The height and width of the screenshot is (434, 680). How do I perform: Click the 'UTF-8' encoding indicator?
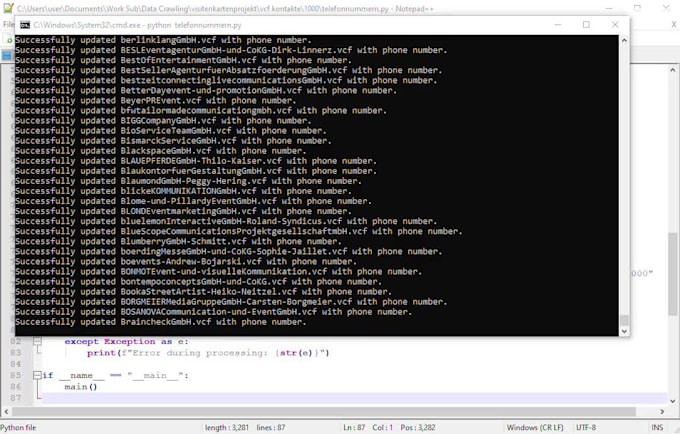[586, 427]
